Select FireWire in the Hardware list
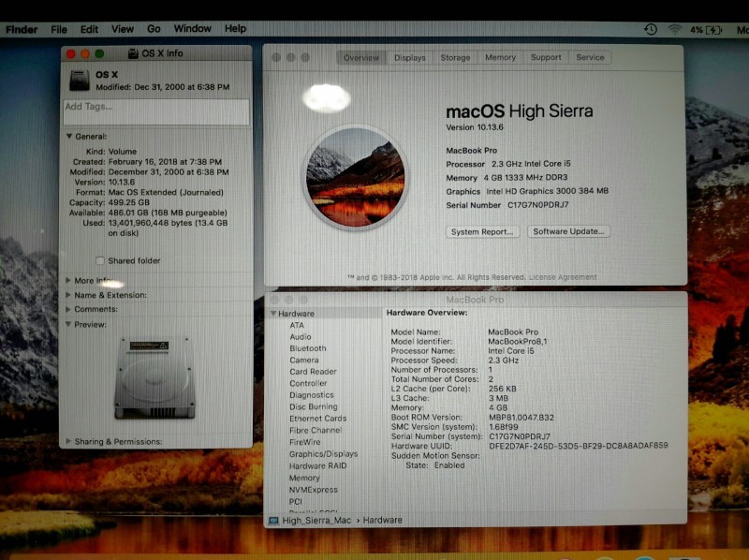Viewport: 749px width, 560px height. (305, 442)
